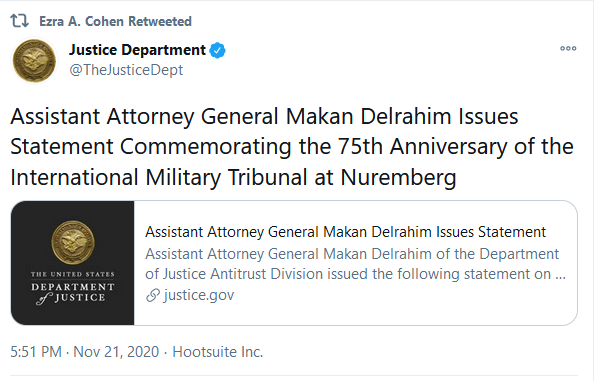Open the Justice Department profile avatar
The width and height of the screenshot is (597, 381).
[x=34, y=61]
